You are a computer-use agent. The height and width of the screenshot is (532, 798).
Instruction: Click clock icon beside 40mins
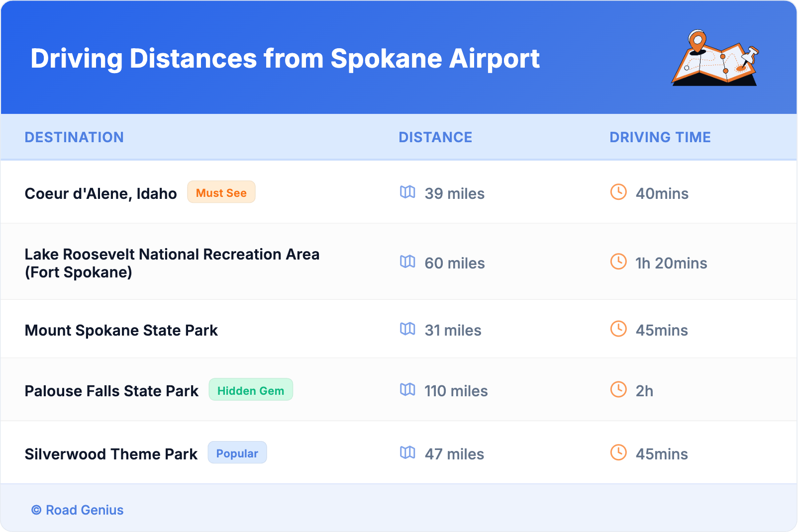click(x=618, y=192)
